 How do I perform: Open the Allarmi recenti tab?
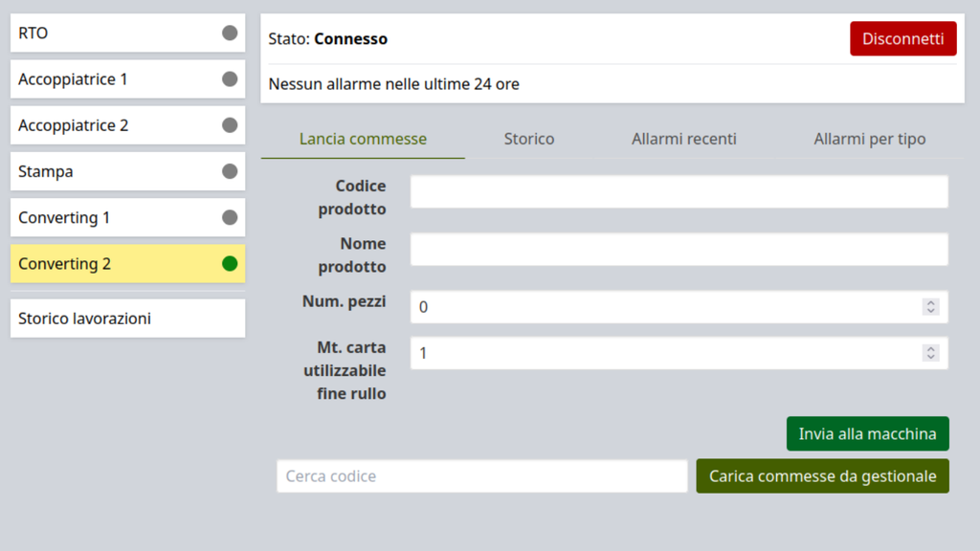pyautogui.click(x=684, y=139)
